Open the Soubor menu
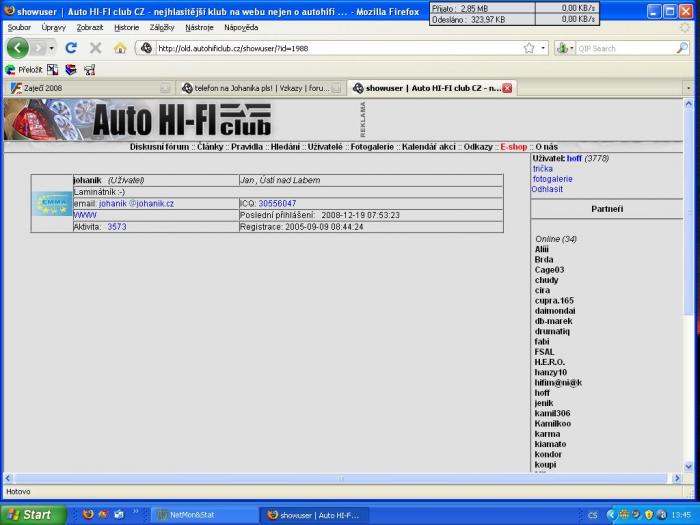Screen dimensions: 700x525 (19, 27)
